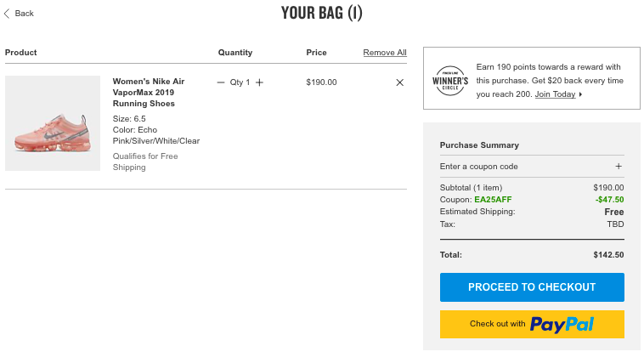The width and height of the screenshot is (644, 363).
Task: Click the Back arrow chevron
Action: tap(7, 14)
